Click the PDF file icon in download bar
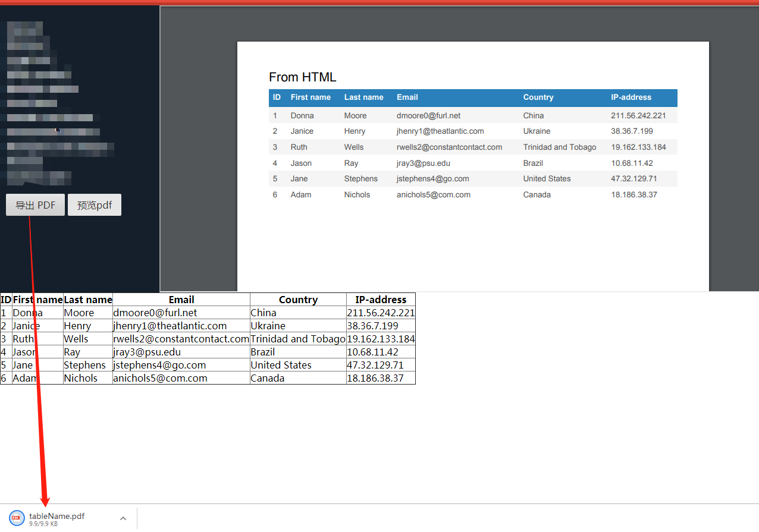 (x=17, y=518)
